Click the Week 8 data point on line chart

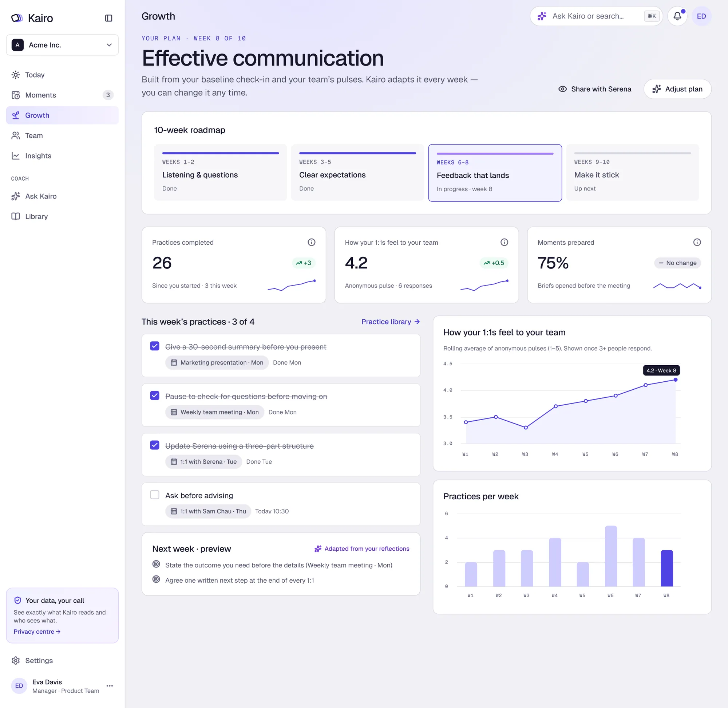coord(675,379)
